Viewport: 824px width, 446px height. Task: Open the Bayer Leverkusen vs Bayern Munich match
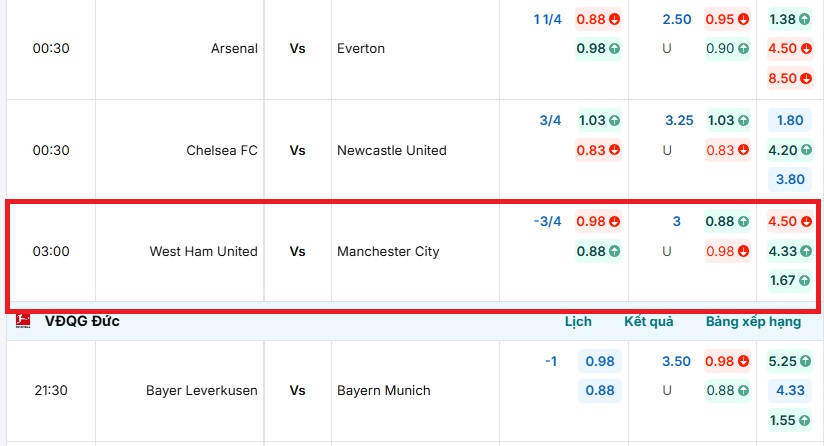click(297, 390)
